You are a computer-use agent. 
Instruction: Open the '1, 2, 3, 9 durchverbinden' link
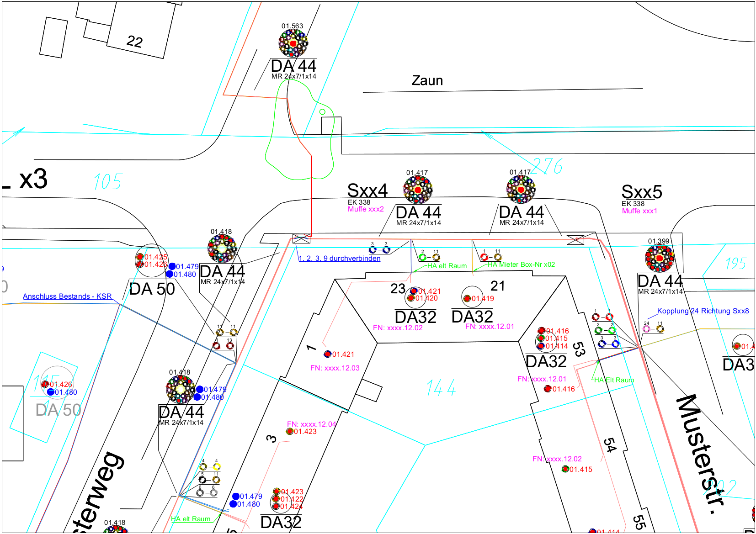click(339, 259)
